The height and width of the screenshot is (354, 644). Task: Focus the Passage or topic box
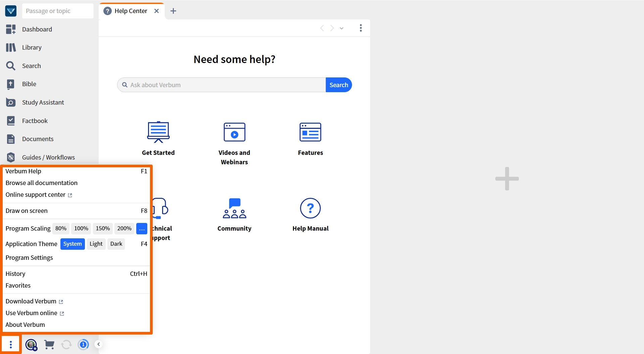tap(58, 11)
